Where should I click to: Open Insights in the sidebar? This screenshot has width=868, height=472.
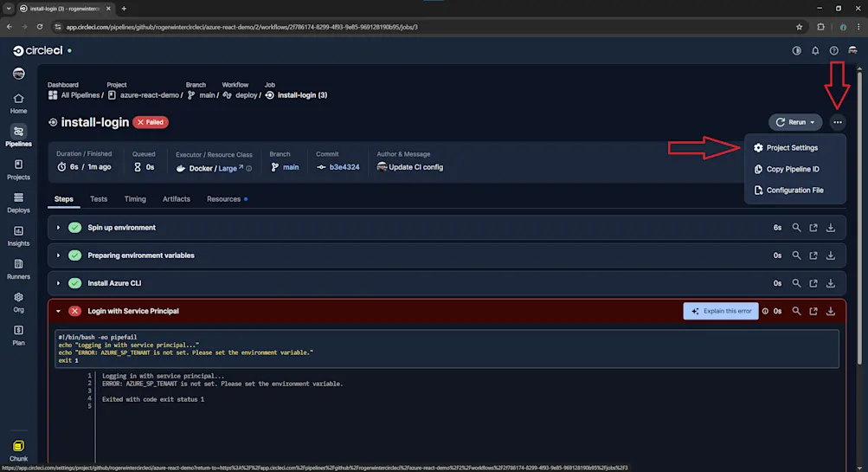point(18,236)
